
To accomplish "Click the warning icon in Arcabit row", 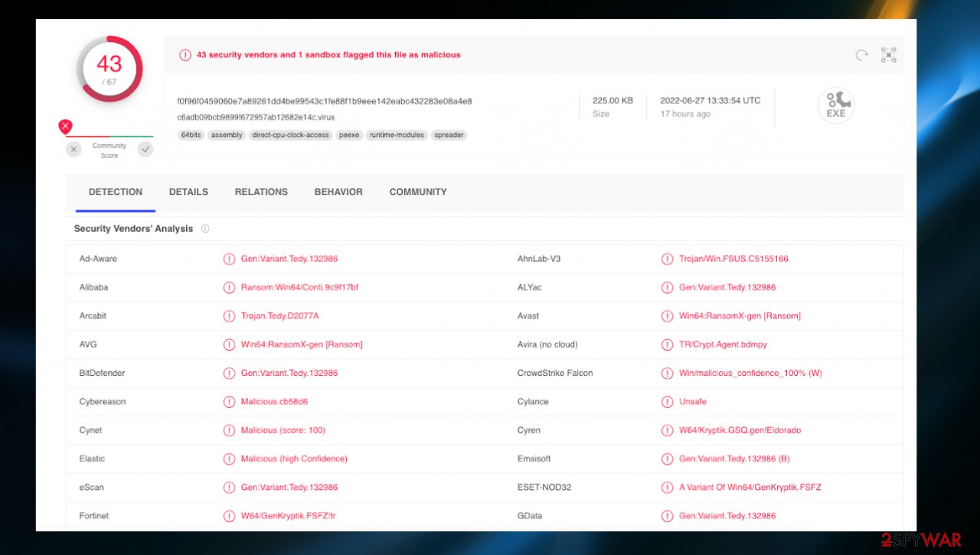I will pyautogui.click(x=229, y=316).
